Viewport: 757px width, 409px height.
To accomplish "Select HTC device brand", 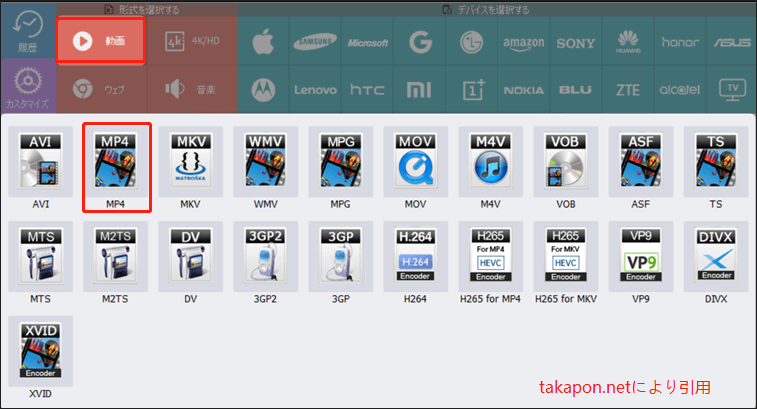I will [367, 89].
